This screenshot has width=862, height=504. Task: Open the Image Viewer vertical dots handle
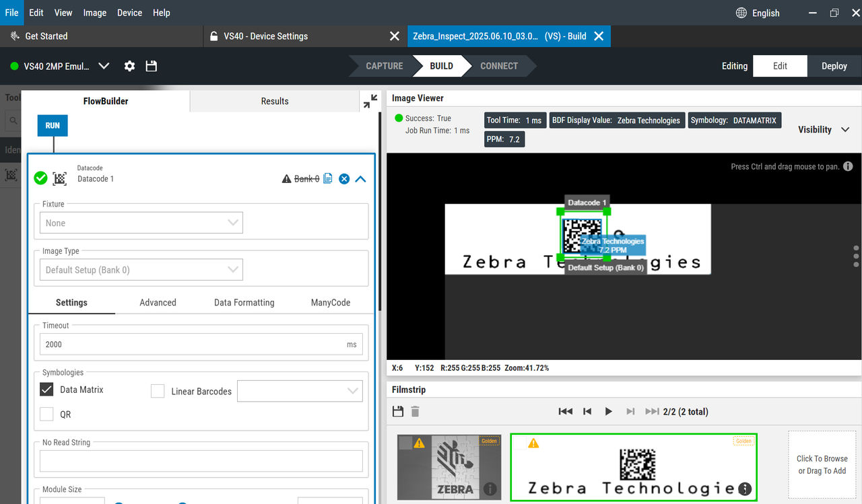[x=856, y=256]
